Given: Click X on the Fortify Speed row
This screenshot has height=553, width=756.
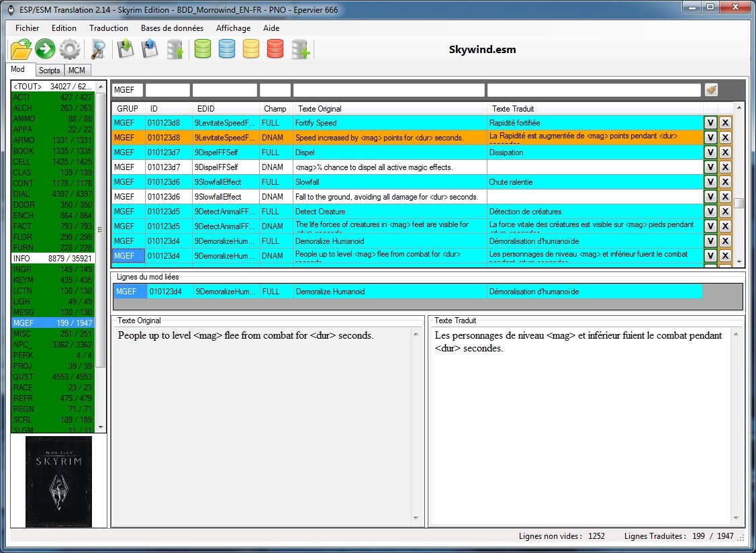Looking at the screenshot, I should tap(725, 123).
